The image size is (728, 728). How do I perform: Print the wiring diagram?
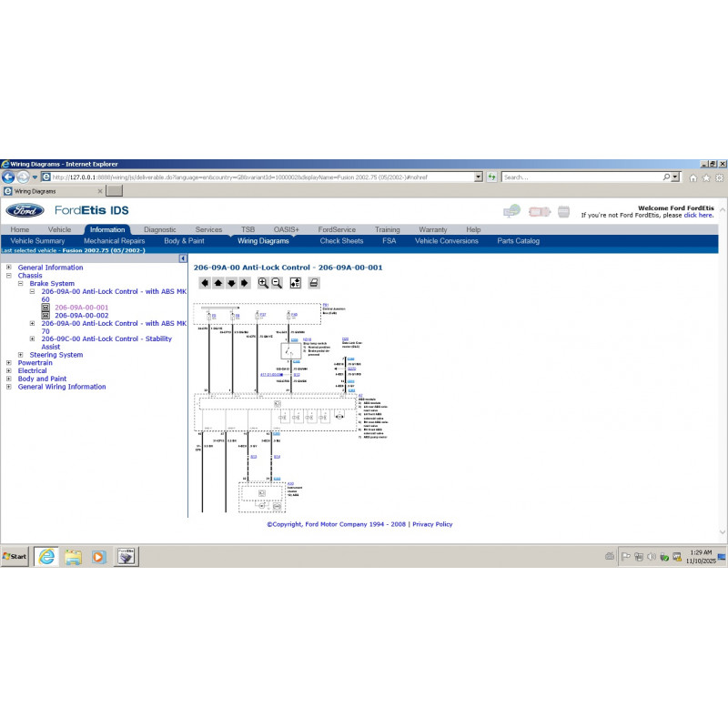click(314, 283)
